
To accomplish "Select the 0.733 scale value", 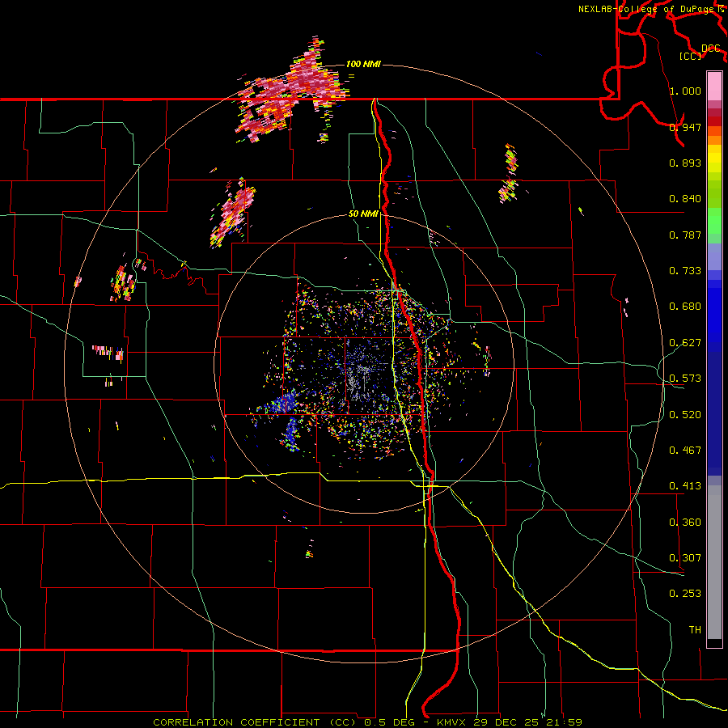I will [685, 271].
